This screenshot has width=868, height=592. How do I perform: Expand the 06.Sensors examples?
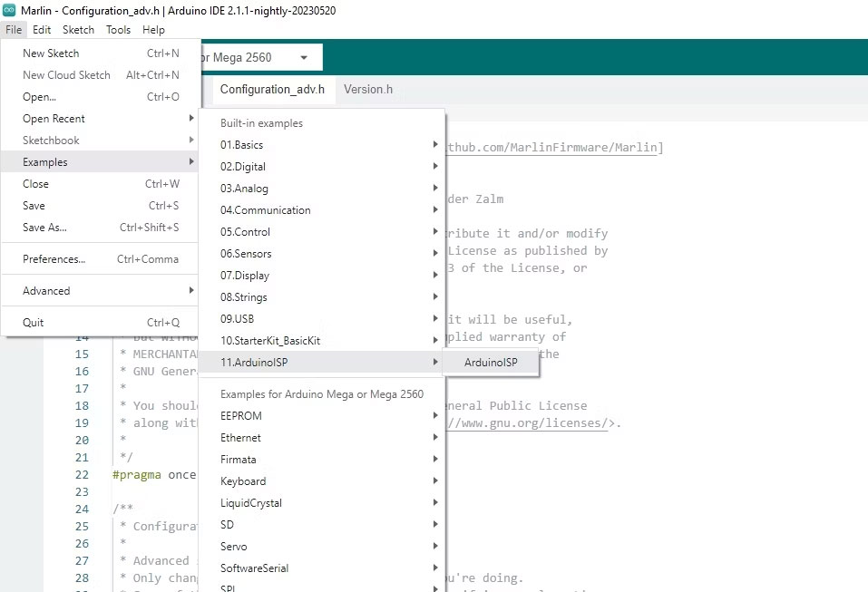(x=322, y=254)
